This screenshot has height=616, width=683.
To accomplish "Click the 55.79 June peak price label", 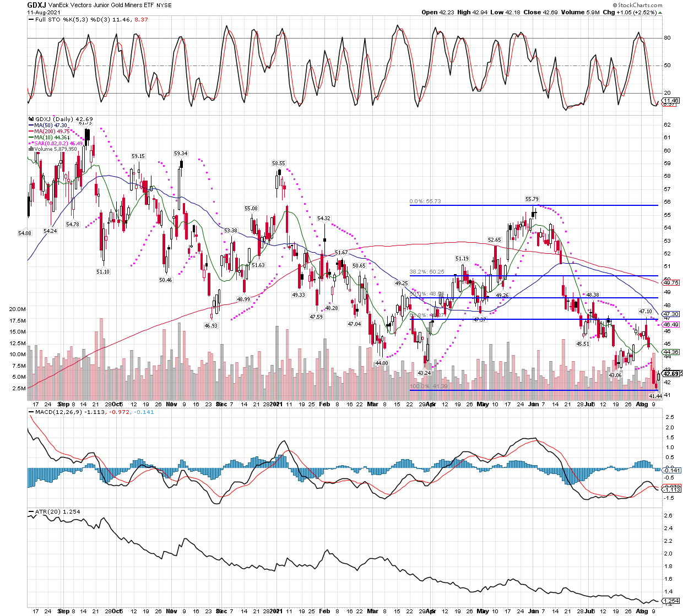I will 532,199.
